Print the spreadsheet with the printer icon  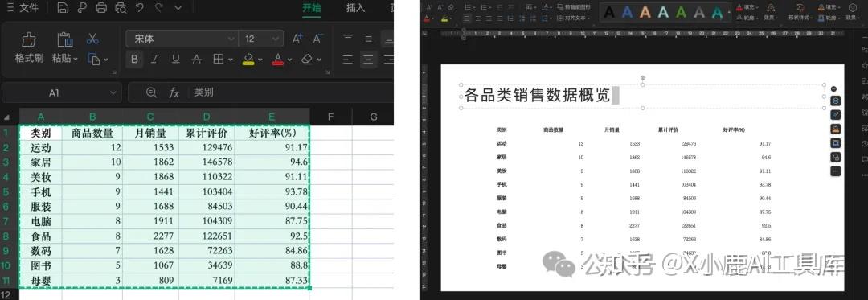[100, 8]
